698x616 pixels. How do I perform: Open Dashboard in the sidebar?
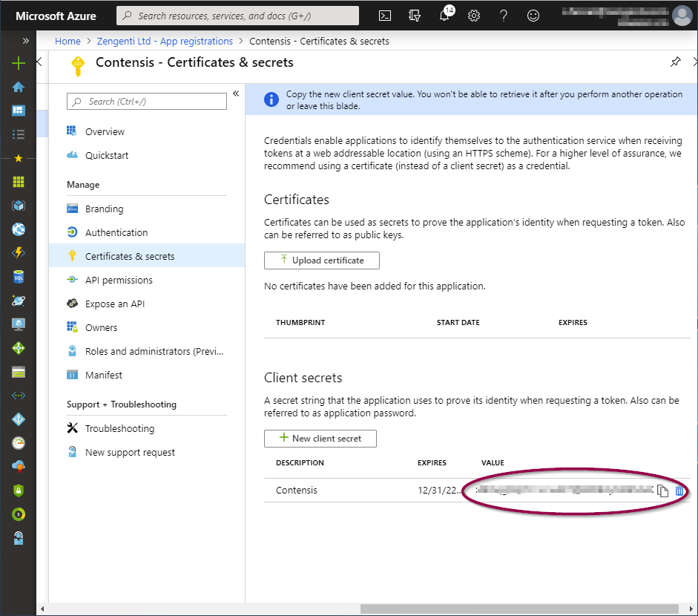point(19,110)
